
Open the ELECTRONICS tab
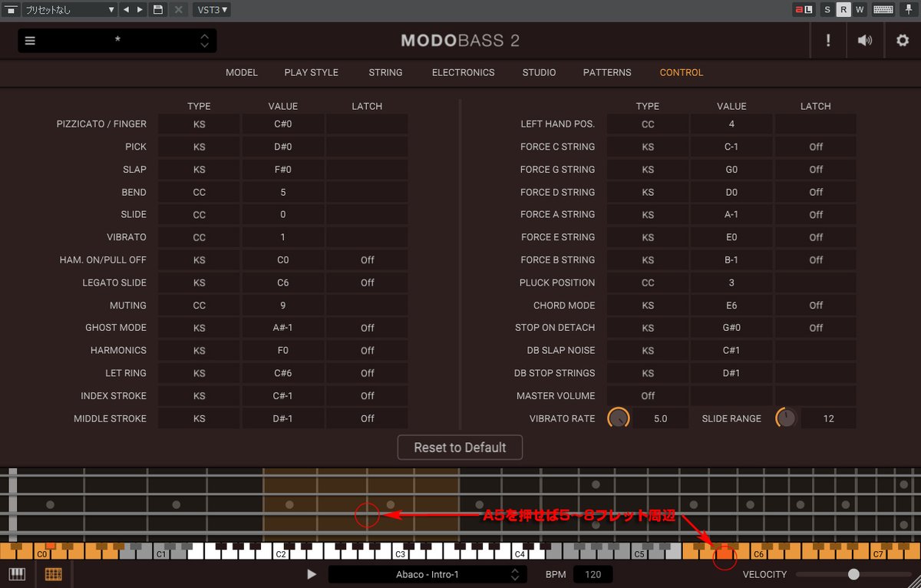pyautogui.click(x=464, y=72)
